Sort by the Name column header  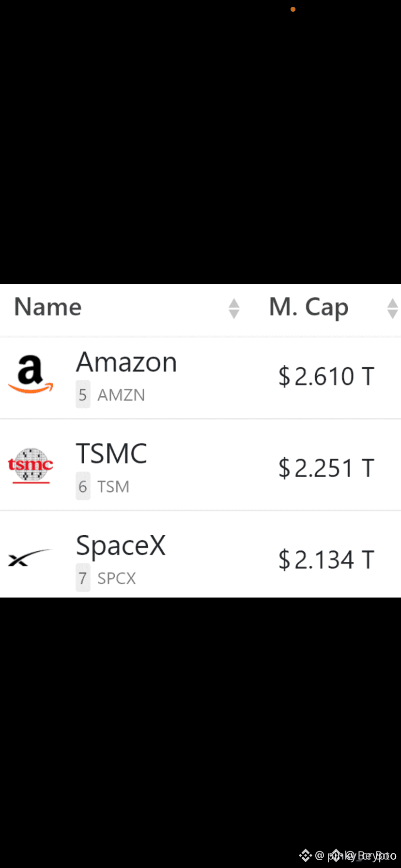tap(48, 307)
